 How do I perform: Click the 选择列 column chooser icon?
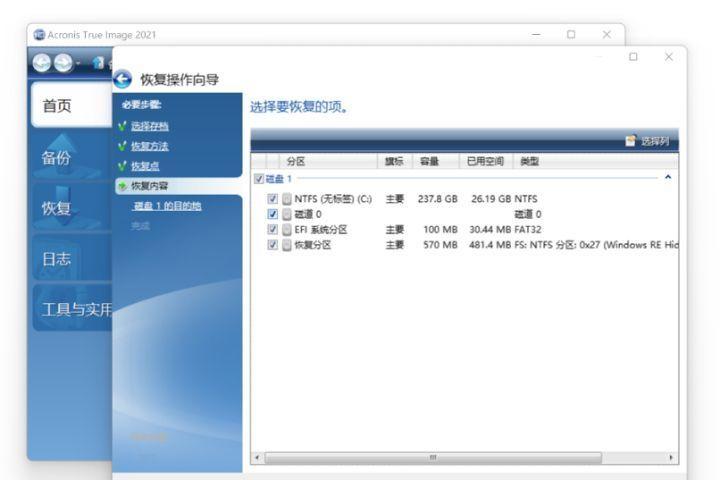tap(631, 141)
